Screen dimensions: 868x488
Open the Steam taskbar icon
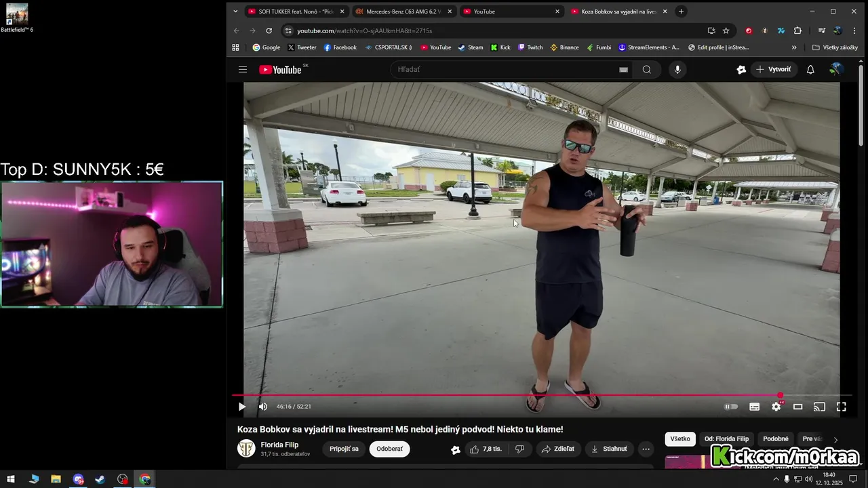pyautogui.click(x=100, y=479)
